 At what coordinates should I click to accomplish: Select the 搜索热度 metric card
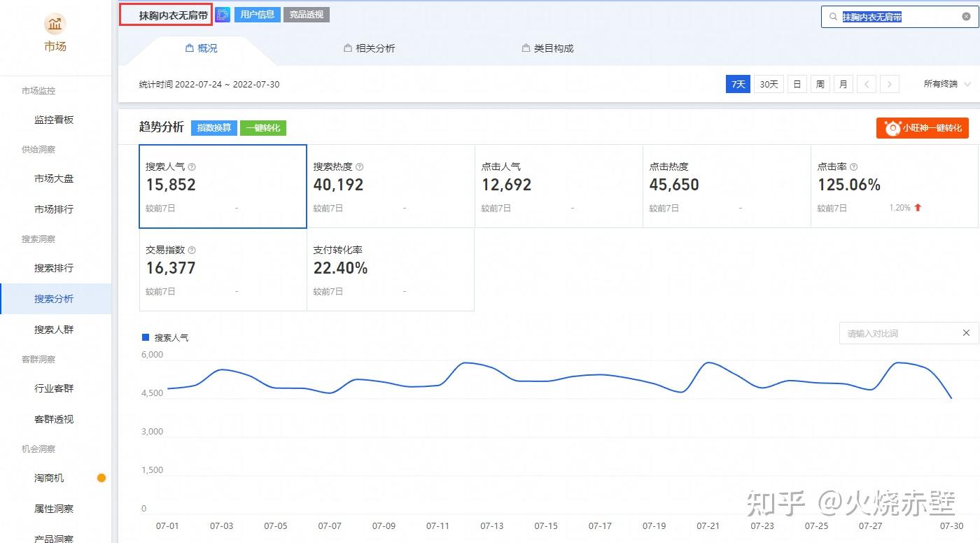pos(391,186)
